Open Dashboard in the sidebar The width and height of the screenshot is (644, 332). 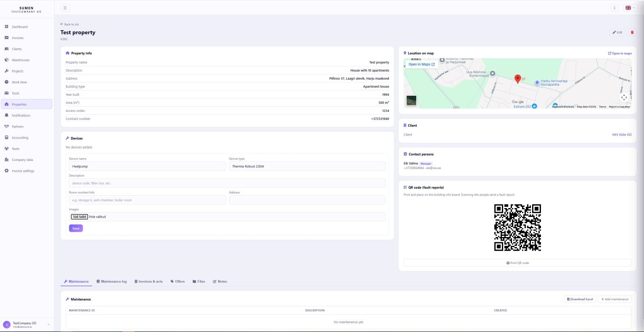point(27,27)
